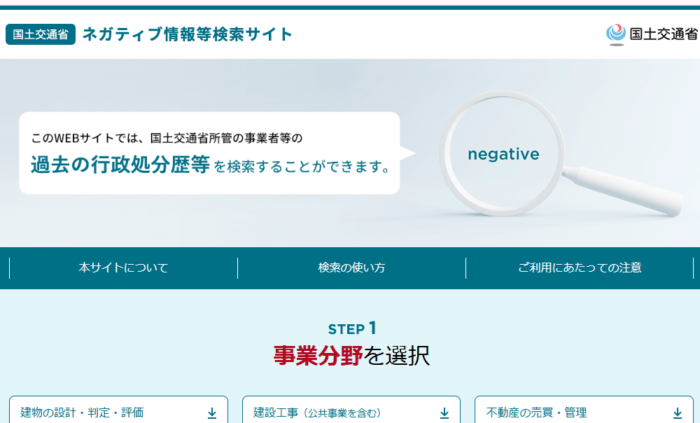Open the 本サイトについて menu item
This screenshot has height=423, width=700.
pyautogui.click(x=123, y=268)
